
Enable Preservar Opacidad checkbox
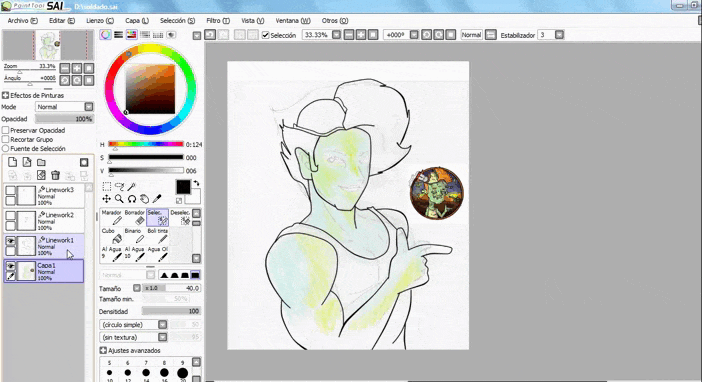[6, 130]
